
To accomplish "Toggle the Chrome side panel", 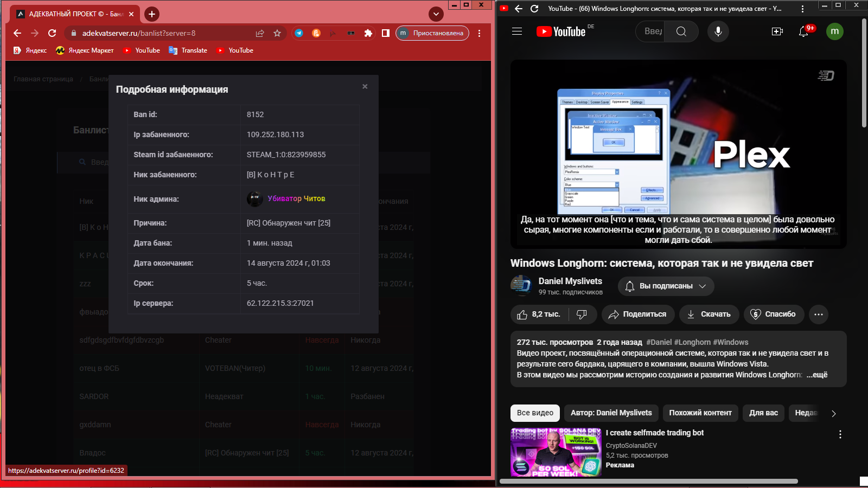I will pos(386,33).
